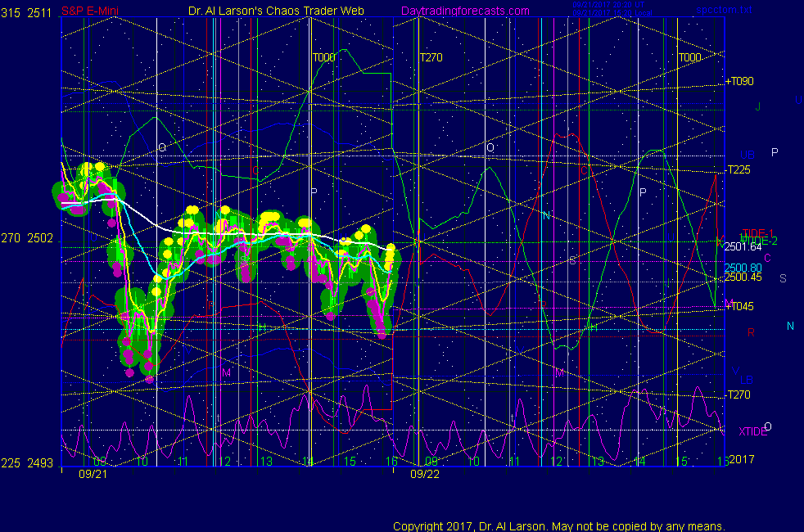804x532 pixels.
Task: Click the magenta "XTIDE" legend label
Action: pos(752,431)
